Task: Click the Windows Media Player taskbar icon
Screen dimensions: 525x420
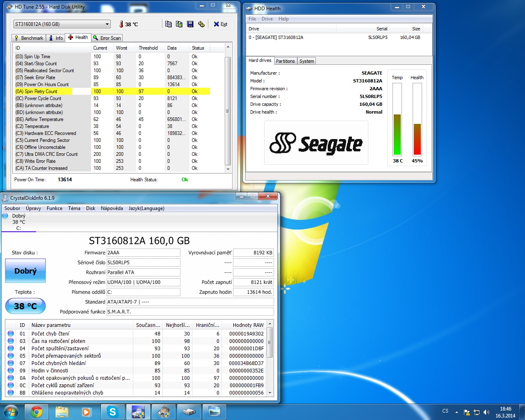Action: [87, 411]
